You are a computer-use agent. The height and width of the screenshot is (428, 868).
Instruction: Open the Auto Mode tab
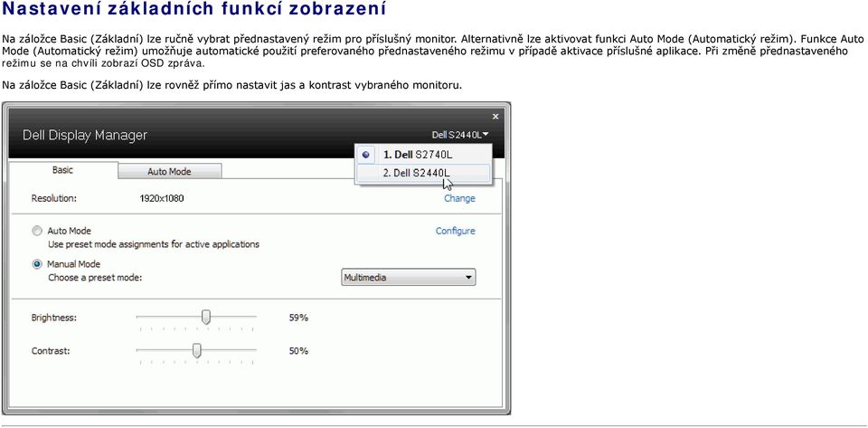coord(169,172)
